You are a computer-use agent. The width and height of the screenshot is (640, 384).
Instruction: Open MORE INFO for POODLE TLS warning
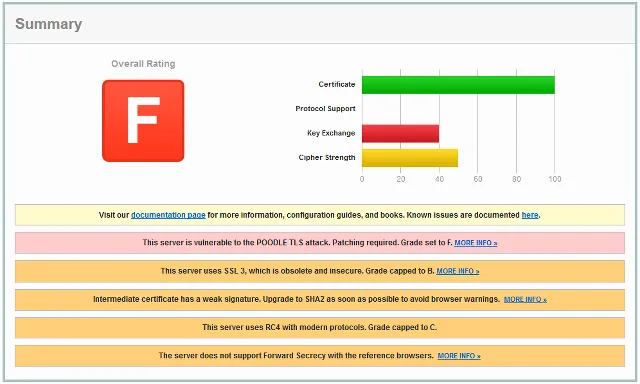point(476,243)
